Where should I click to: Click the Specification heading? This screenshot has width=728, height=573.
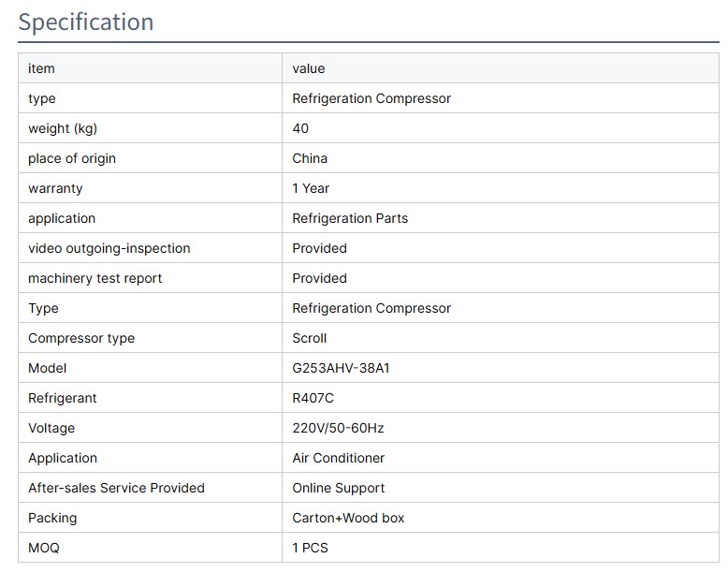tap(86, 22)
